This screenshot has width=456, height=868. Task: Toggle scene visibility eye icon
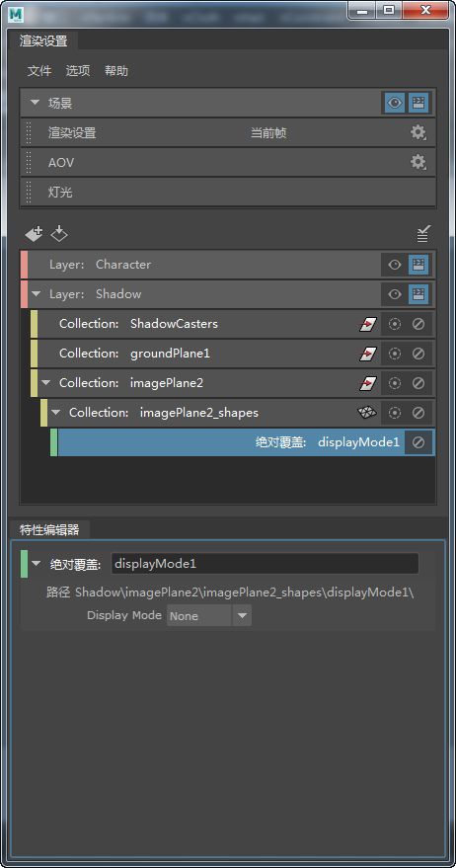[x=395, y=103]
